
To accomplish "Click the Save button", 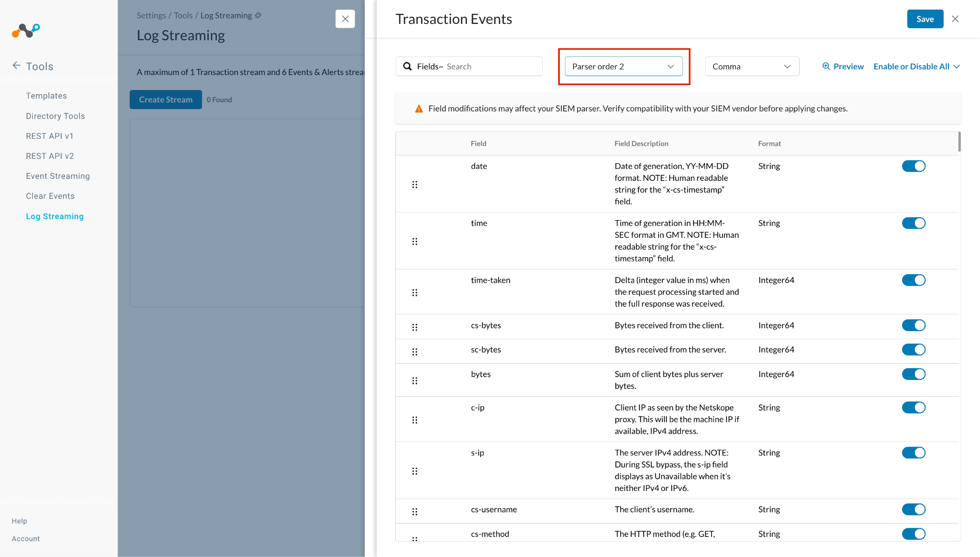I will [925, 19].
